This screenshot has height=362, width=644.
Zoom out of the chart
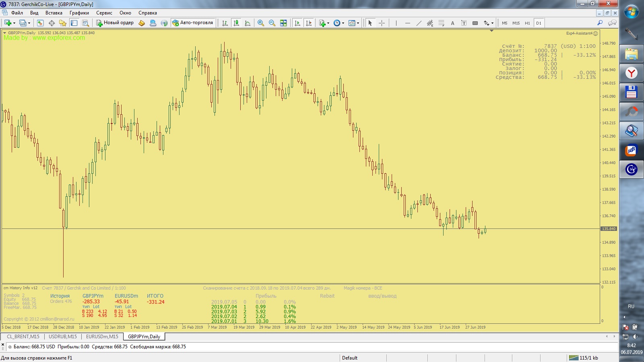pos(272,23)
